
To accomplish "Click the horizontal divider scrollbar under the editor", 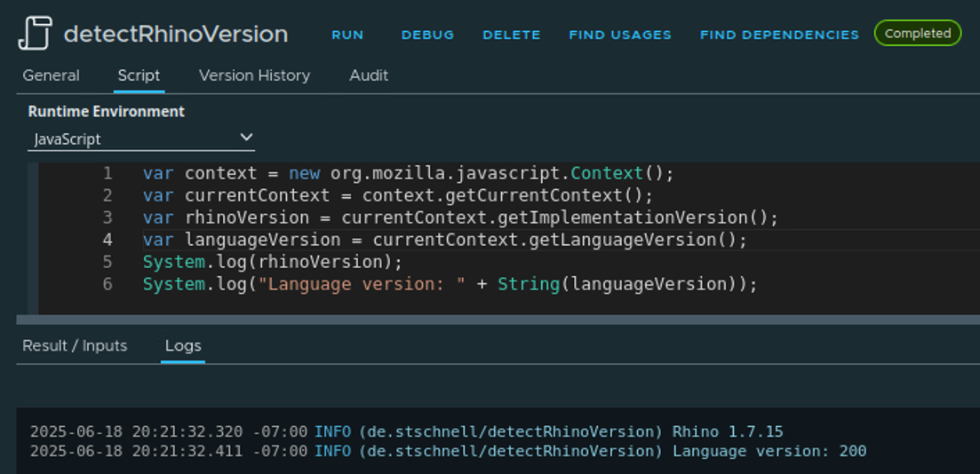I will tap(498, 320).
